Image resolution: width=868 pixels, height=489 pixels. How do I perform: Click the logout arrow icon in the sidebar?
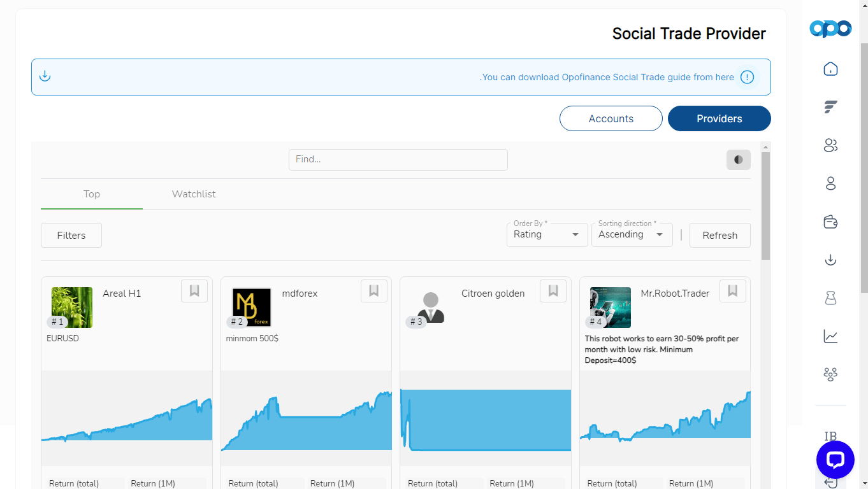point(830,483)
